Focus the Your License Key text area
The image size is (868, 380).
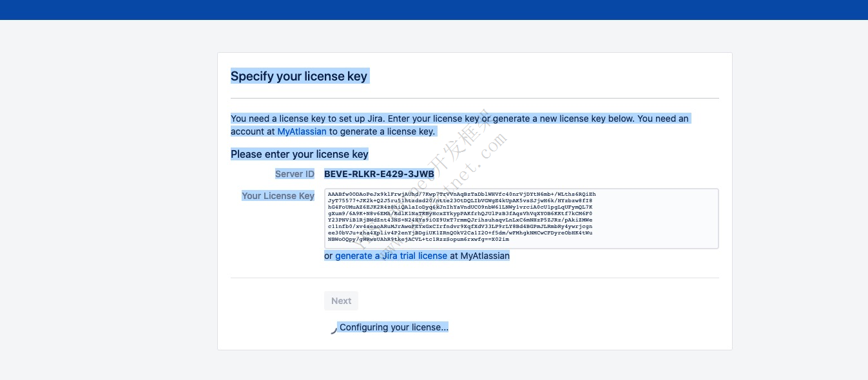521,218
